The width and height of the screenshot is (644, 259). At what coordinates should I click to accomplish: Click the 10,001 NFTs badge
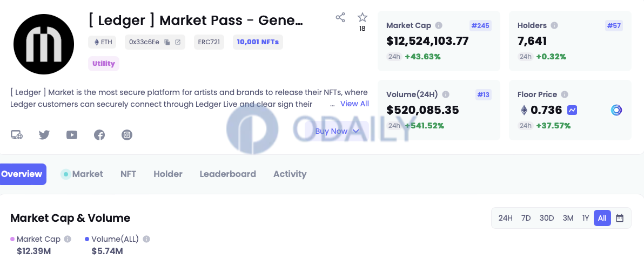[258, 42]
